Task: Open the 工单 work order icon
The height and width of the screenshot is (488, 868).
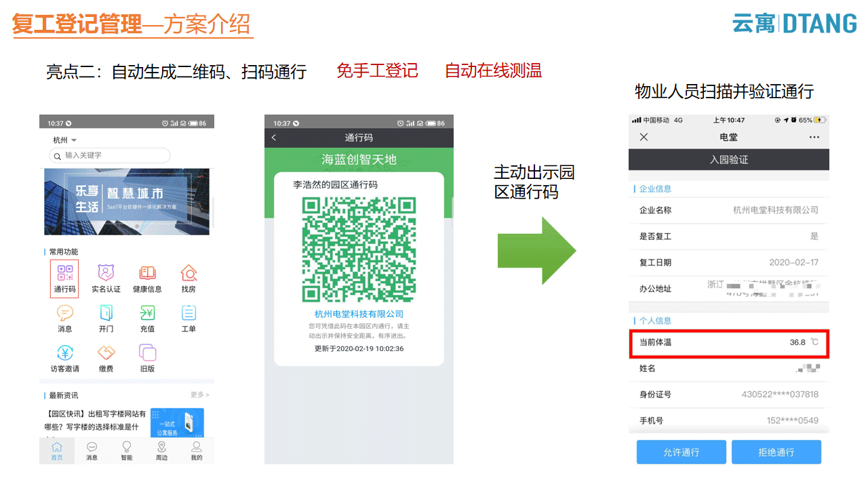Action: (x=189, y=318)
